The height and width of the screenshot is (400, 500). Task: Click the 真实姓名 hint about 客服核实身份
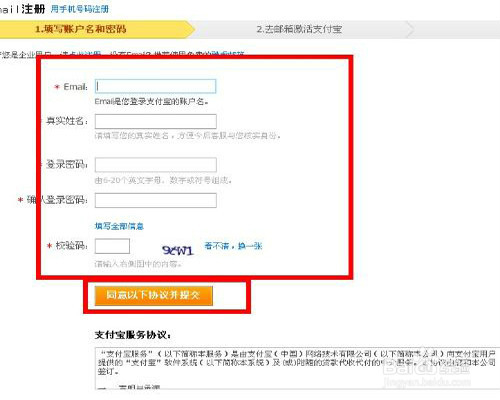tap(187, 136)
